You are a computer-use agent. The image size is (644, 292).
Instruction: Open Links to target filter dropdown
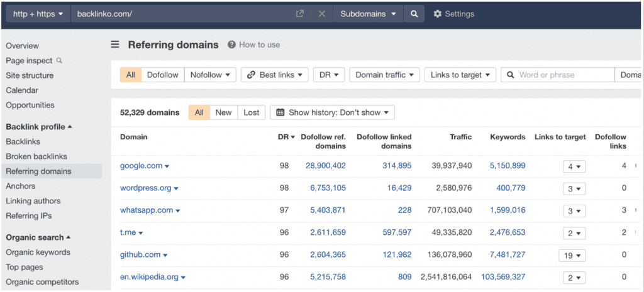tap(460, 75)
